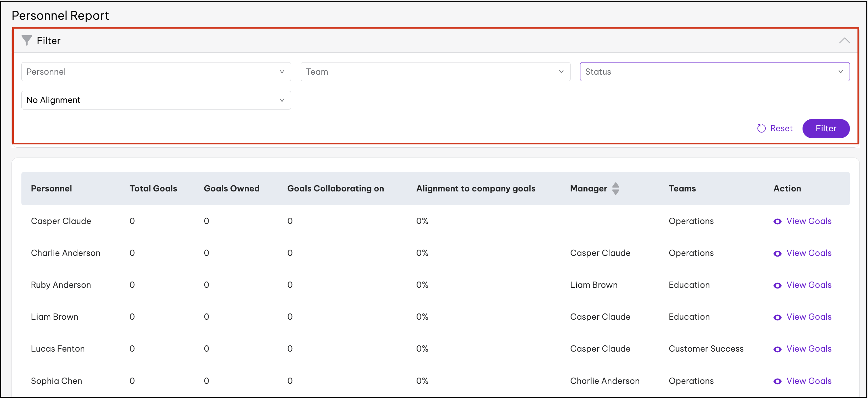Open the Personnel dropdown
Image resolution: width=868 pixels, height=398 pixels.
[x=156, y=71]
